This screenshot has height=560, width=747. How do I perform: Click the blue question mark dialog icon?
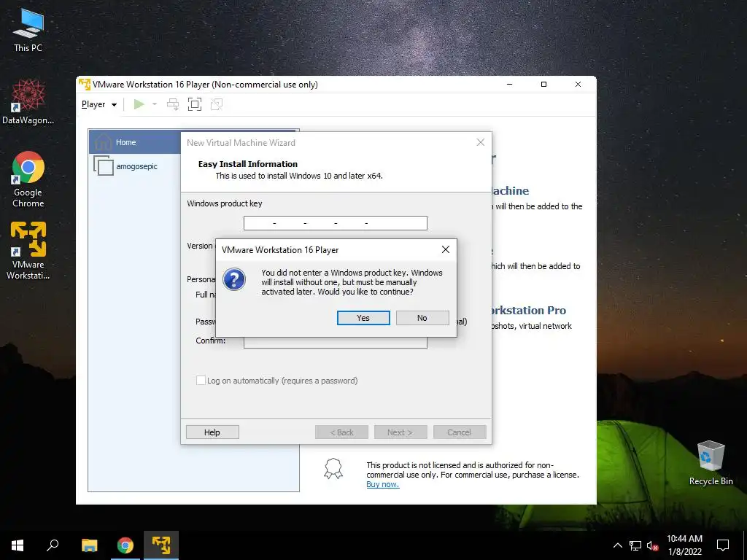click(x=234, y=279)
